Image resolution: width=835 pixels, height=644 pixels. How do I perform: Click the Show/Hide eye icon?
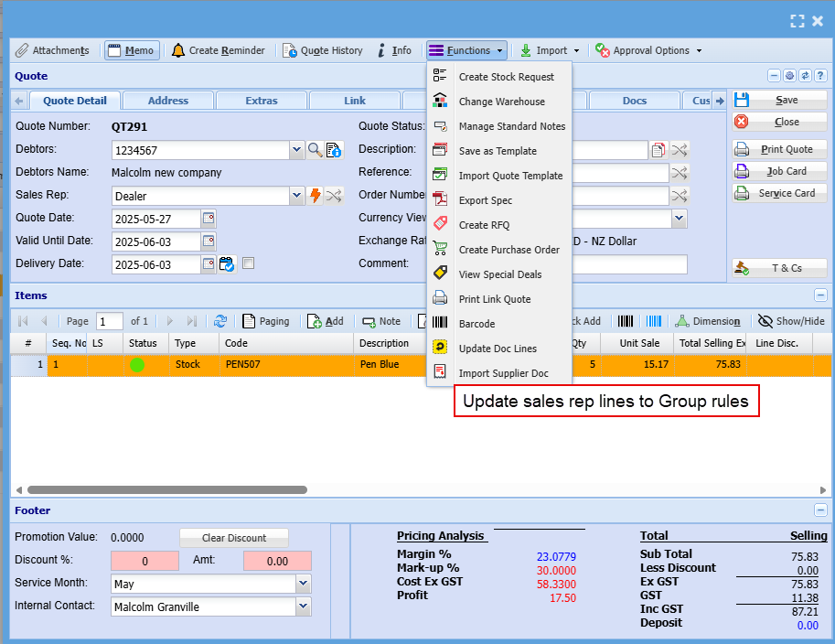click(x=765, y=321)
